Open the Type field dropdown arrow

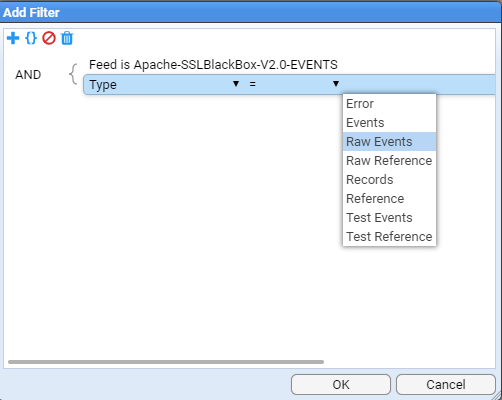point(236,84)
